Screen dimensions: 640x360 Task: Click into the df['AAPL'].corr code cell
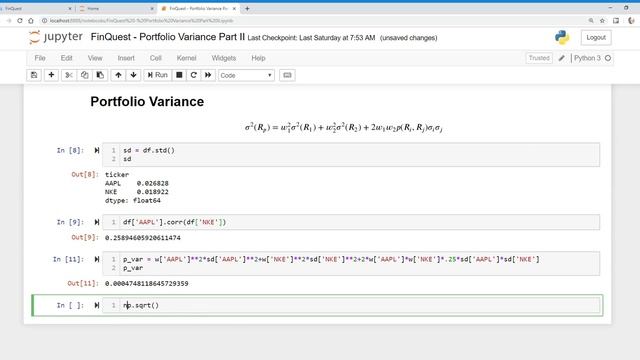pos(351,222)
